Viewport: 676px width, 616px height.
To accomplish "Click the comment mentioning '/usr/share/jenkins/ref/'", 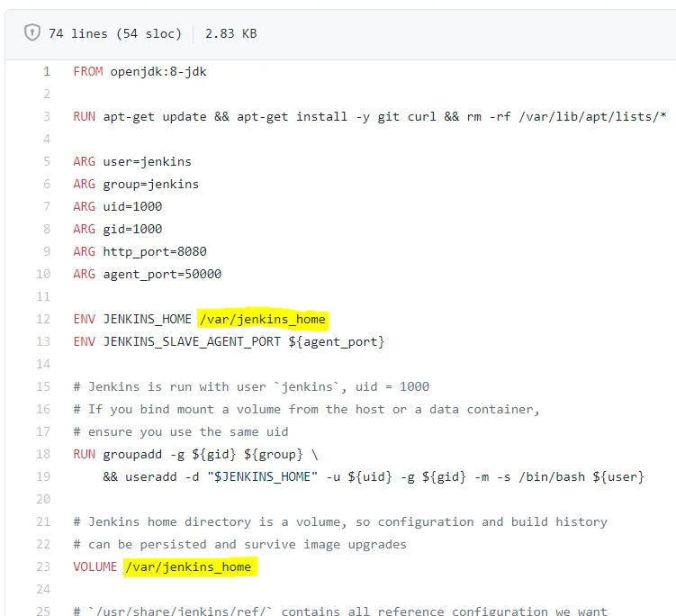I will pyautogui.click(x=340, y=611).
